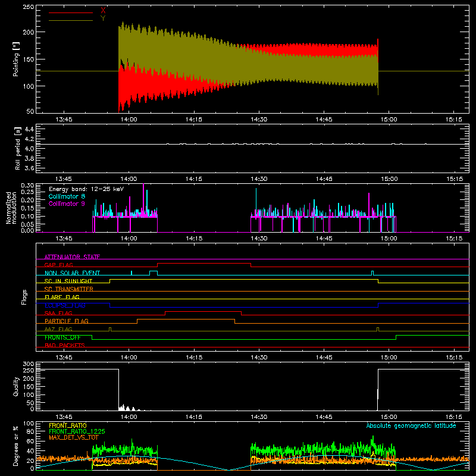
Task: Click the FLARE_FLAG label
Action: (x=62, y=297)
